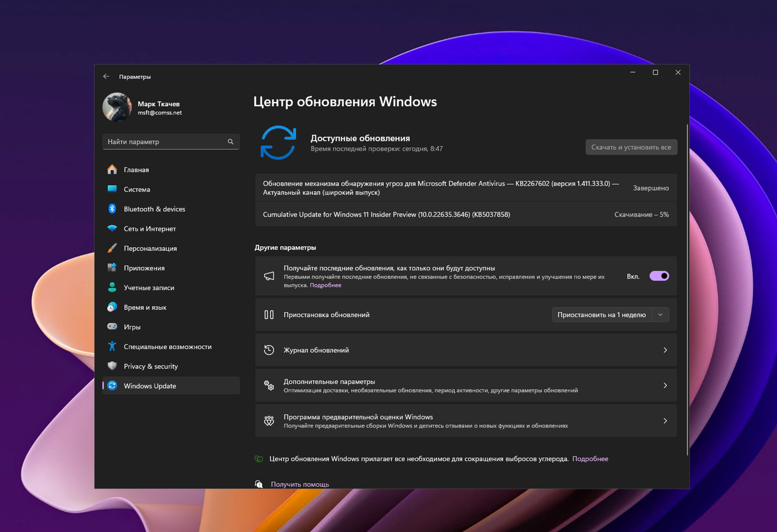Turn off the latest updates toggle switch

[x=659, y=276]
